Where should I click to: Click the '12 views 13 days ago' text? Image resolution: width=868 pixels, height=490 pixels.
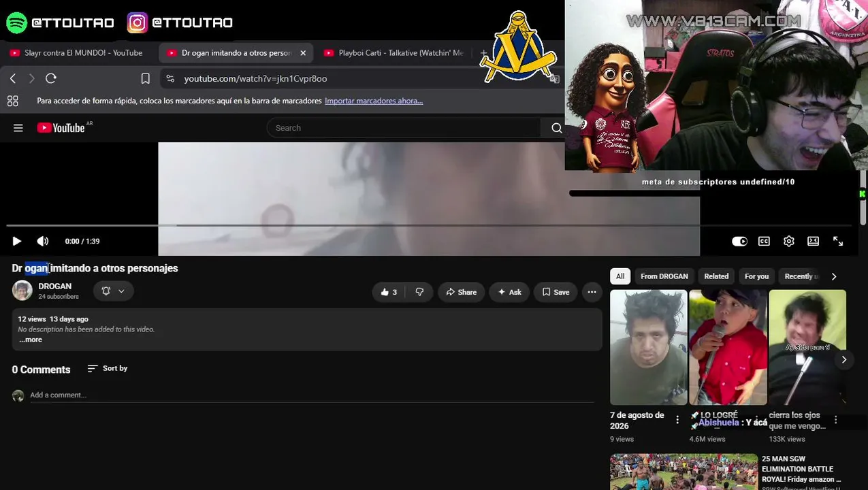coord(53,318)
